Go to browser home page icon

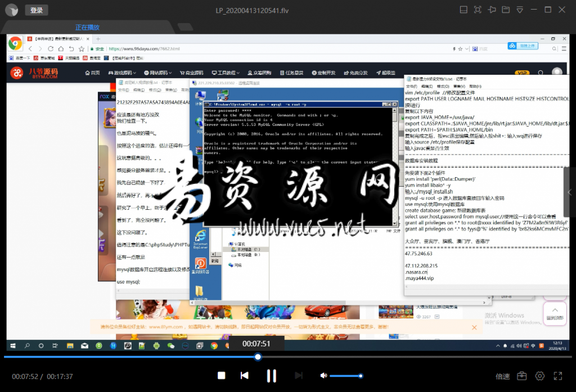61,49
